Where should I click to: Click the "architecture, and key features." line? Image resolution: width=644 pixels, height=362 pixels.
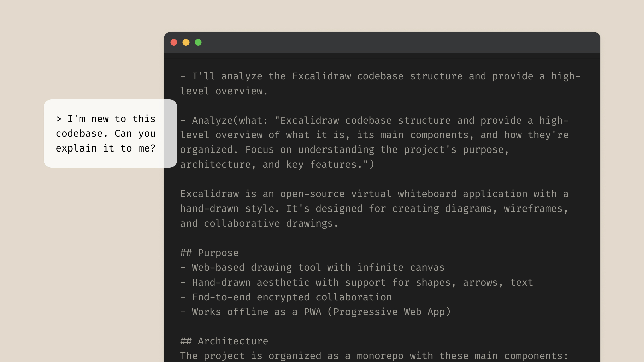(x=277, y=165)
